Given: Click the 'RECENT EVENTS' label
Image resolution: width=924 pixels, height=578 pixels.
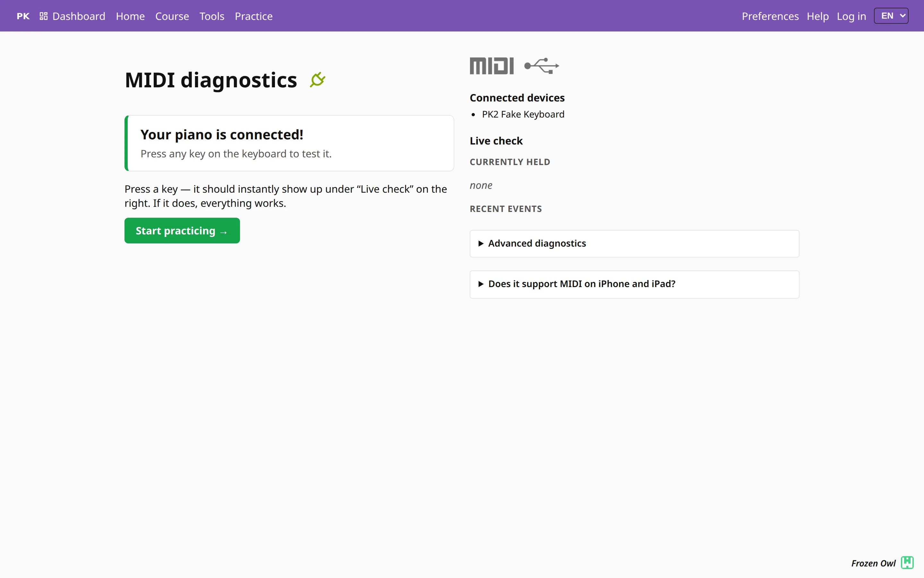Looking at the screenshot, I should pos(506,209).
